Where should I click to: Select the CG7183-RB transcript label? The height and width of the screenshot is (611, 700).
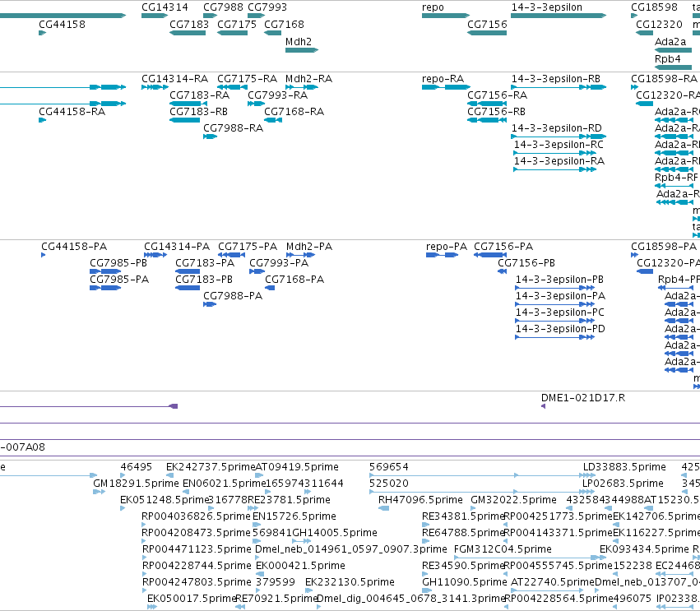point(199,112)
